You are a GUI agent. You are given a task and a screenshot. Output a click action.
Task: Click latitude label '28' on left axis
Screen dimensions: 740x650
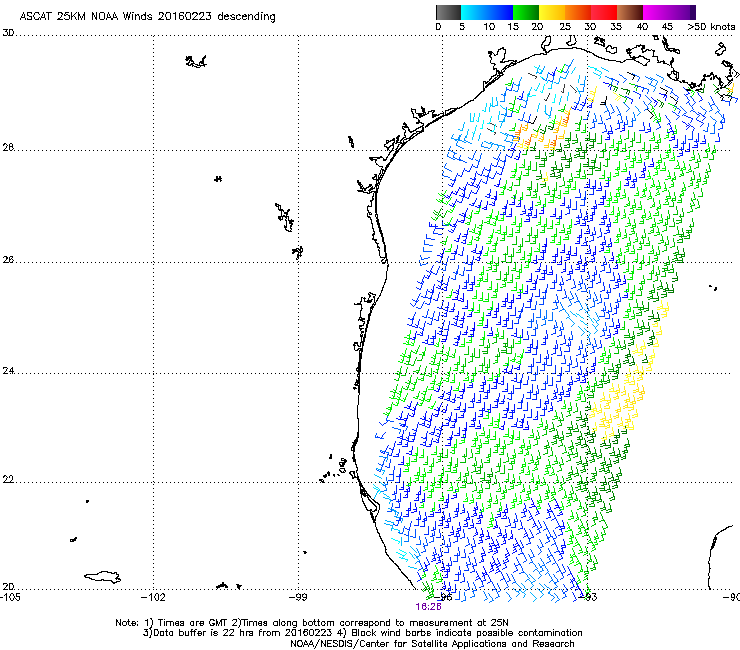point(8,147)
